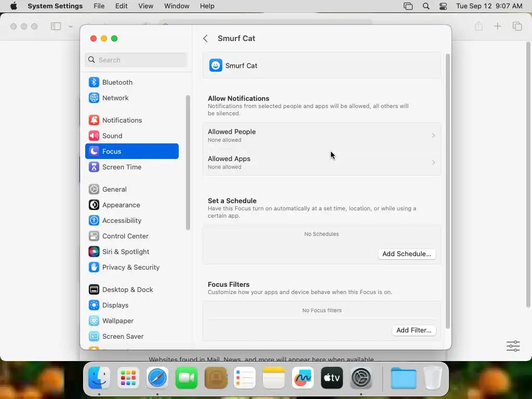Open the Help menu

click(207, 6)
